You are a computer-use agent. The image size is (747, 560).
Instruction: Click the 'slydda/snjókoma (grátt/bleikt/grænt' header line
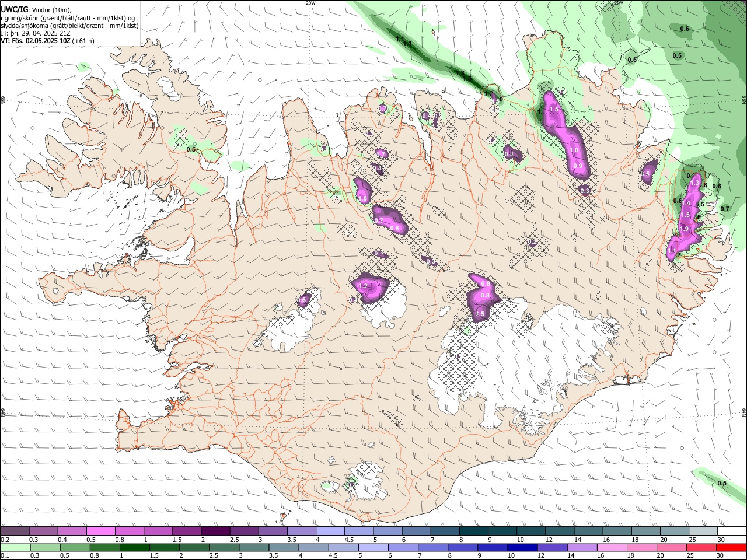pos(69,26)
